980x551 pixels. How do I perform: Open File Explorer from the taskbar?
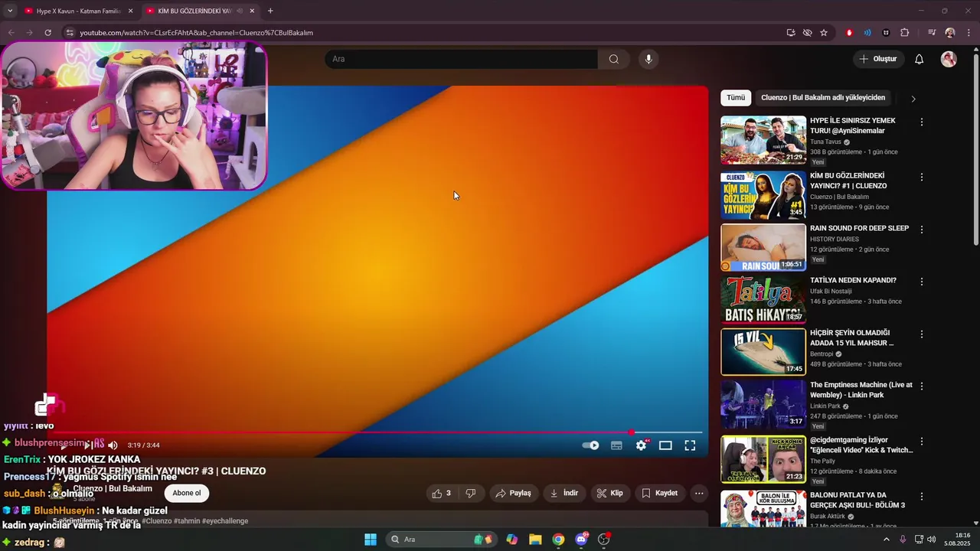coord(535,540)
